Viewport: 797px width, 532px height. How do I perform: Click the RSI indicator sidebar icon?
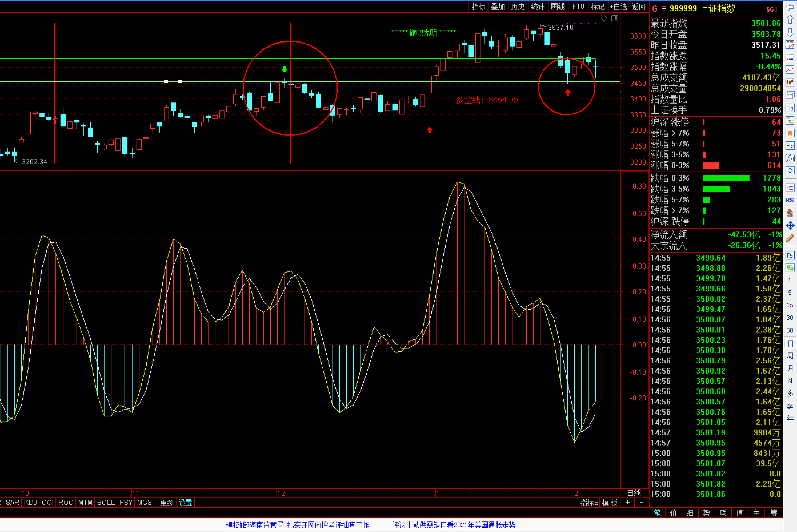coord(790,200)
